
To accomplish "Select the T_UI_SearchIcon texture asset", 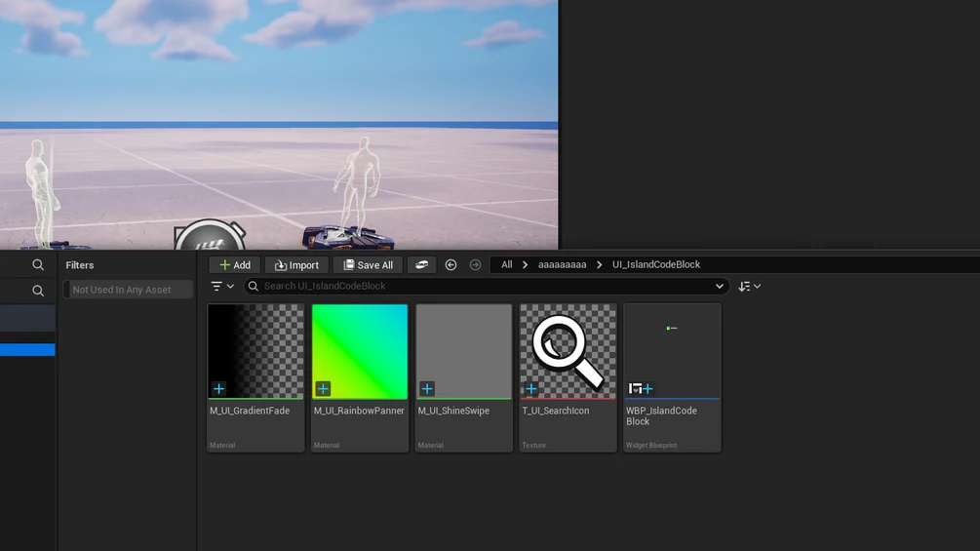I will pos(568,352).
